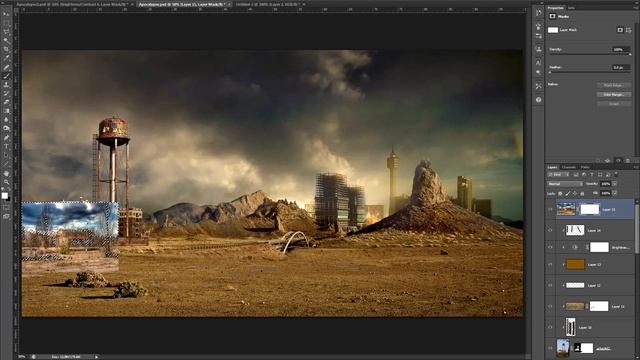Select the Path Selection tool
The image size is (640, 360).
pos(6,155)
